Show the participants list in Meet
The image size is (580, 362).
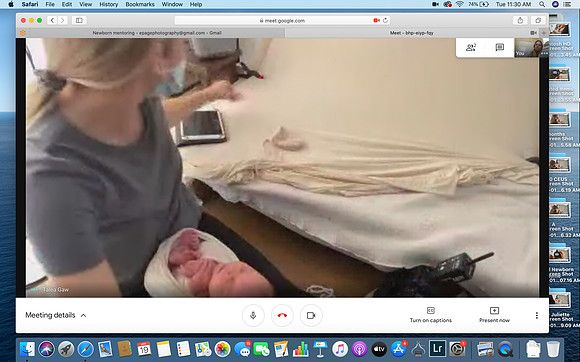pos(471,47)
